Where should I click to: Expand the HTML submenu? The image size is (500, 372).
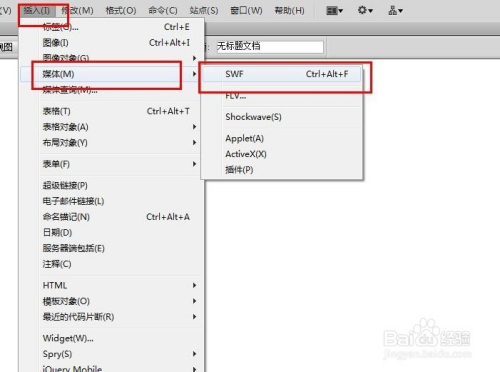tap(112, 285)
